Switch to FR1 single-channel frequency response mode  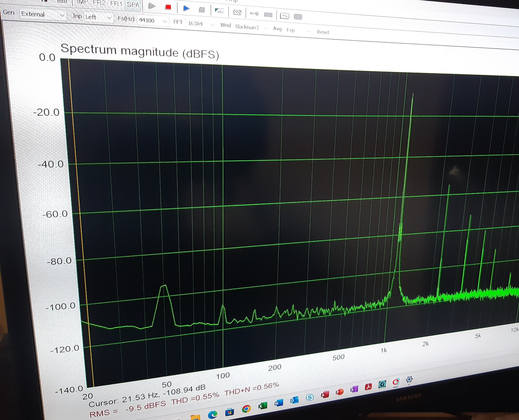(x=116, y=4)
